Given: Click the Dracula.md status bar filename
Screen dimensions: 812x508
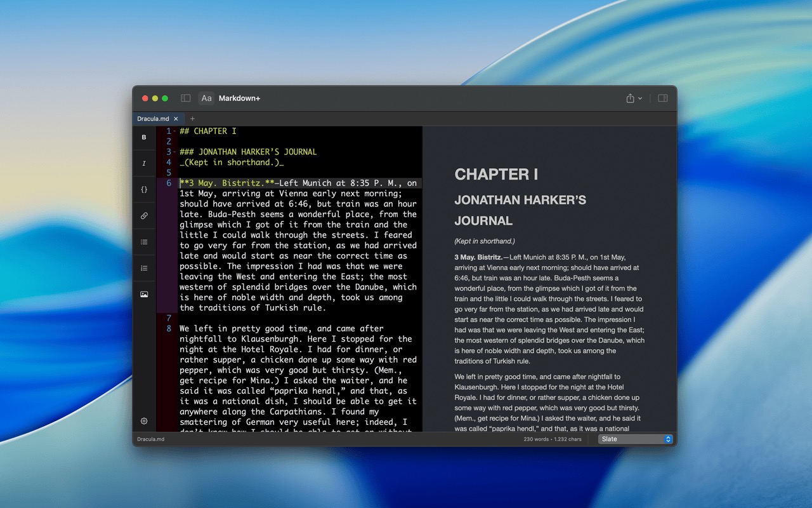Looking at the screenshot, I should point(151,439).
